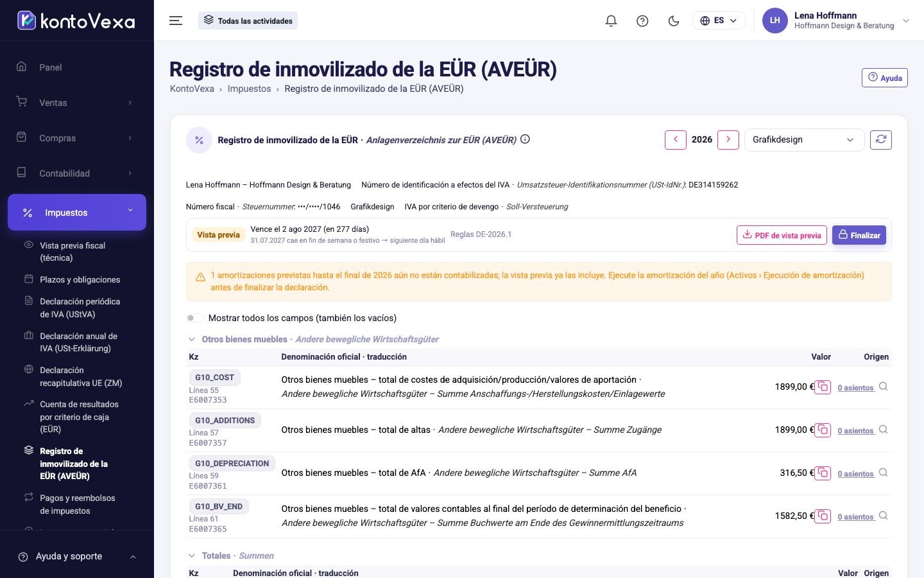Open the Grafikdesign activity dropdown
Image resolution: width=924 pixels, height=578 pixels.
[x=804, y=139]
